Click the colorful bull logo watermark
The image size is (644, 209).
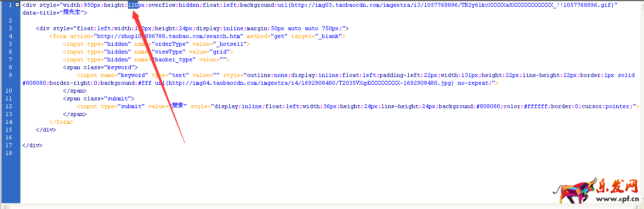(575, 190)
